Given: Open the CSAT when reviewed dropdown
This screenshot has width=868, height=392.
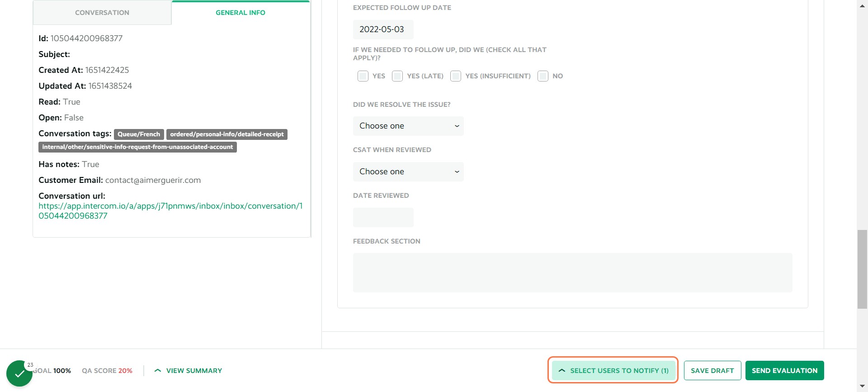Looking at the screenshot, I should point(408,172).
